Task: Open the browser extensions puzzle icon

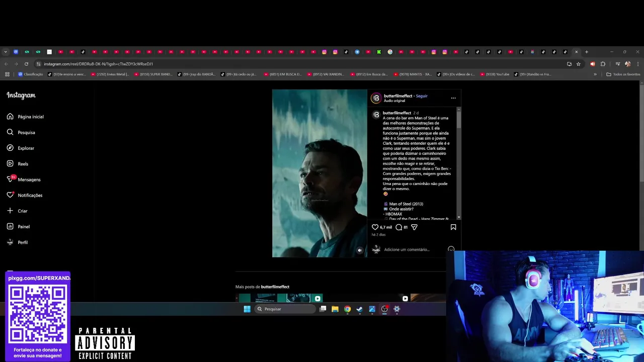Action: (x=603, y=64)
